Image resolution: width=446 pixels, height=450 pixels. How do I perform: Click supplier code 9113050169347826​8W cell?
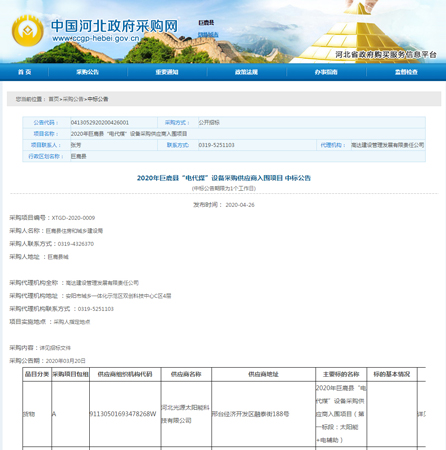coord(123,414)
